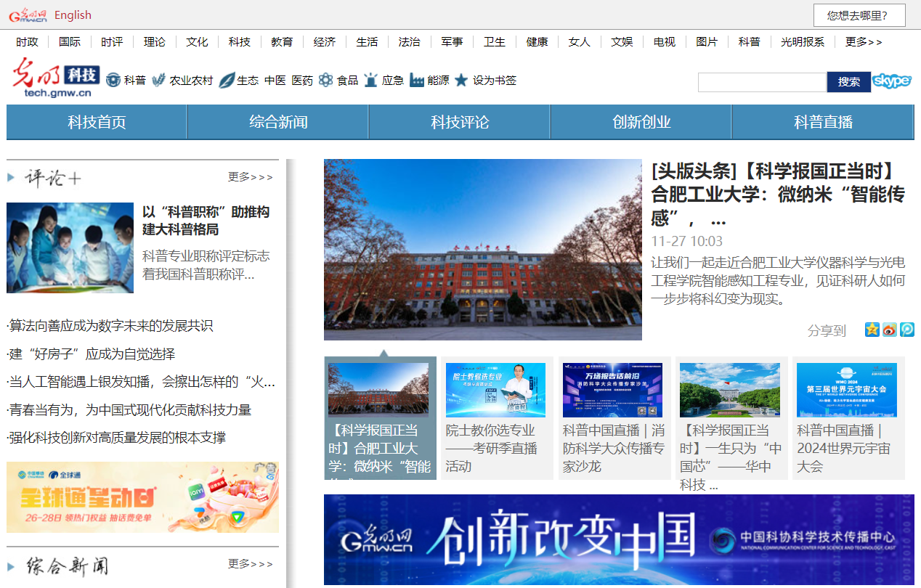This screenshot has width=921, height=588.
Task: Open the 生态 leaf icon
Action: coord(227,80)
